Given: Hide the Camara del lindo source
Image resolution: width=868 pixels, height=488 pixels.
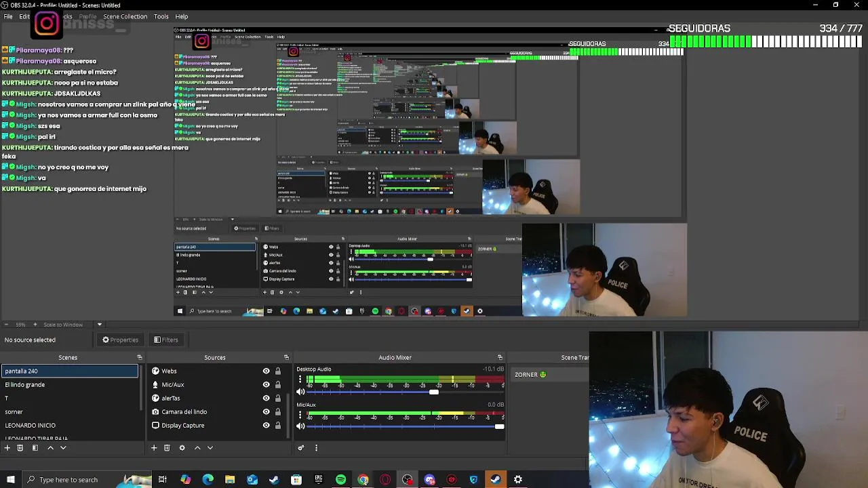Looking at the screenshot, I should click(x=267, y=411).
